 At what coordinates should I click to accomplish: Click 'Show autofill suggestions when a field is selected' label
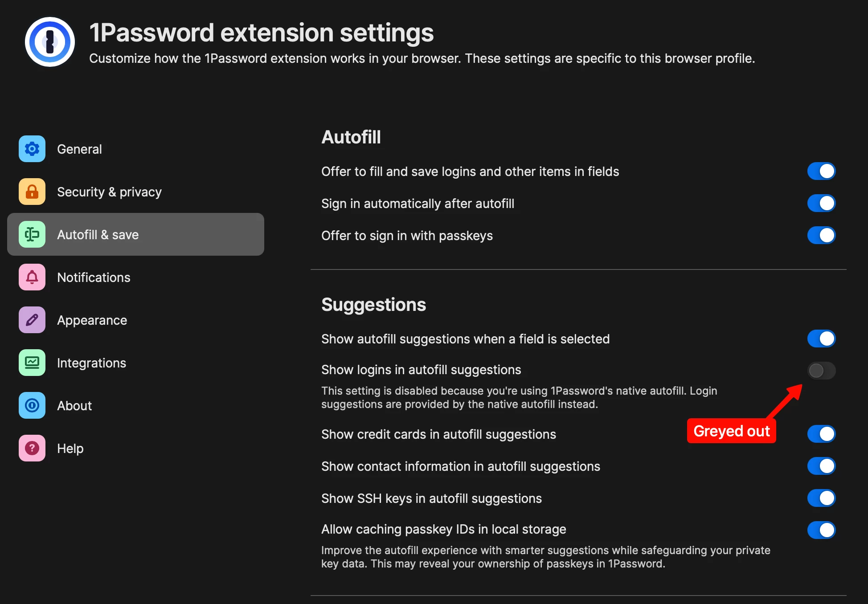coord(465,339)
